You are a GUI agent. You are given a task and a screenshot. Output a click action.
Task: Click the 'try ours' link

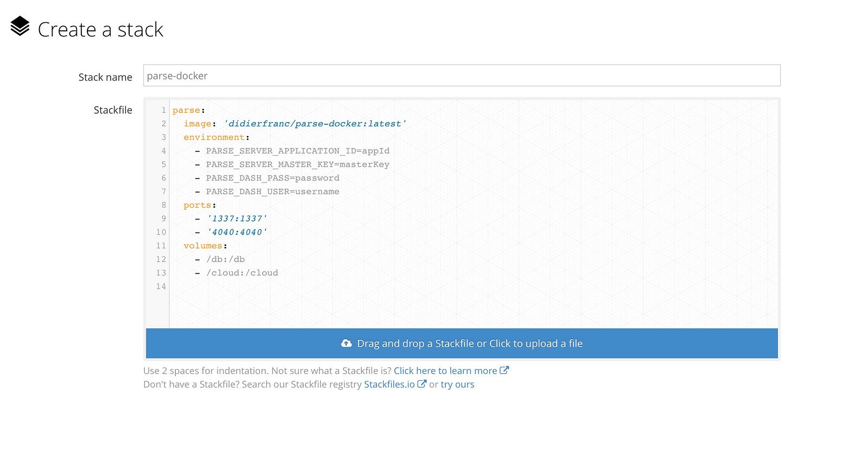pos(457,384)
